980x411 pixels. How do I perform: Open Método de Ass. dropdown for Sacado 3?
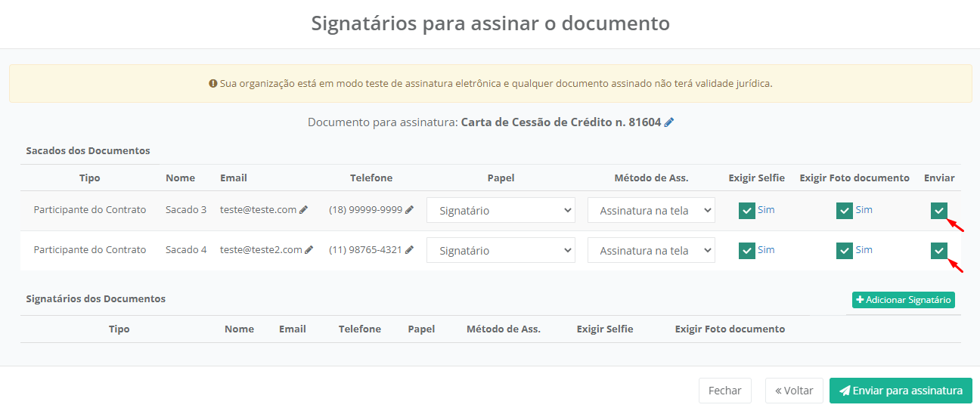[x=651, y=211]
